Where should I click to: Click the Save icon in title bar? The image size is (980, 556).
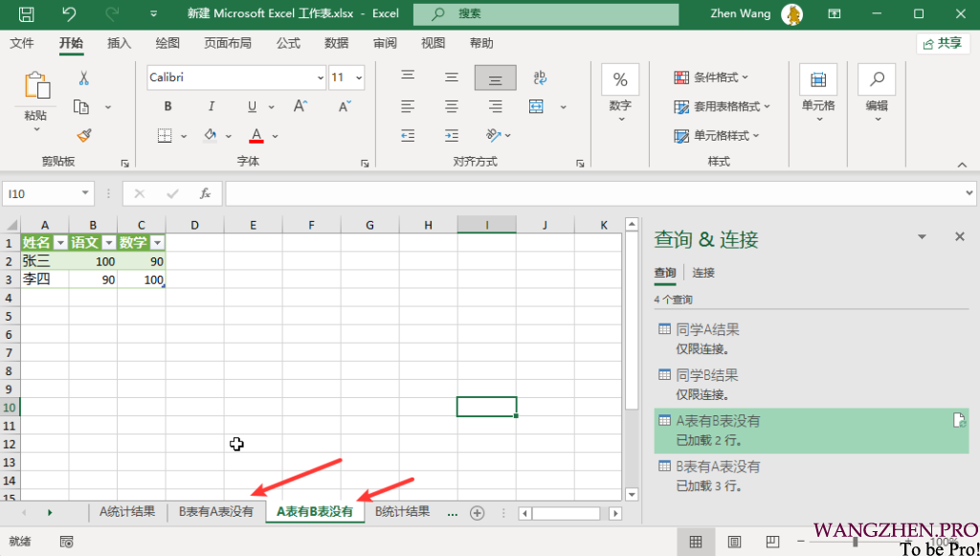click(x=27, y=14)
